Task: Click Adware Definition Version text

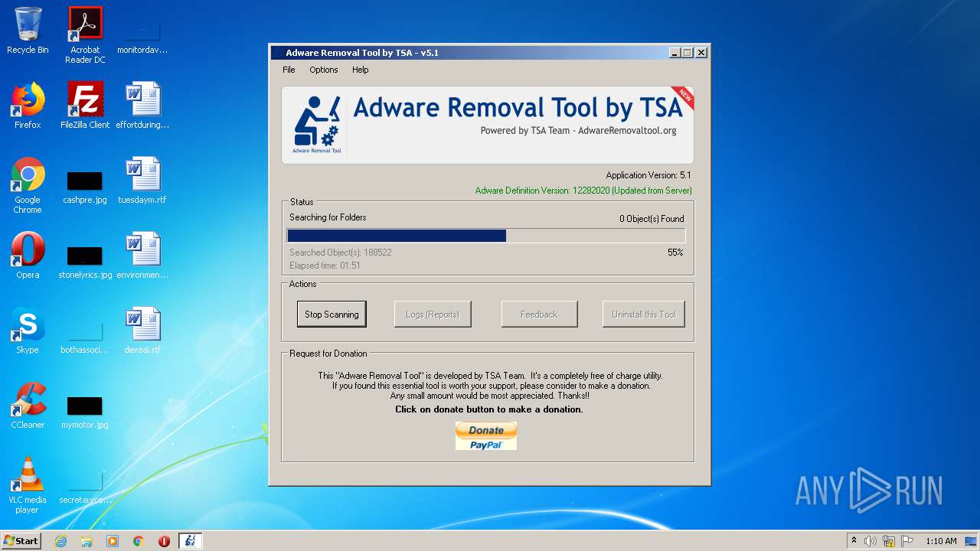Action: coord(583,191)
